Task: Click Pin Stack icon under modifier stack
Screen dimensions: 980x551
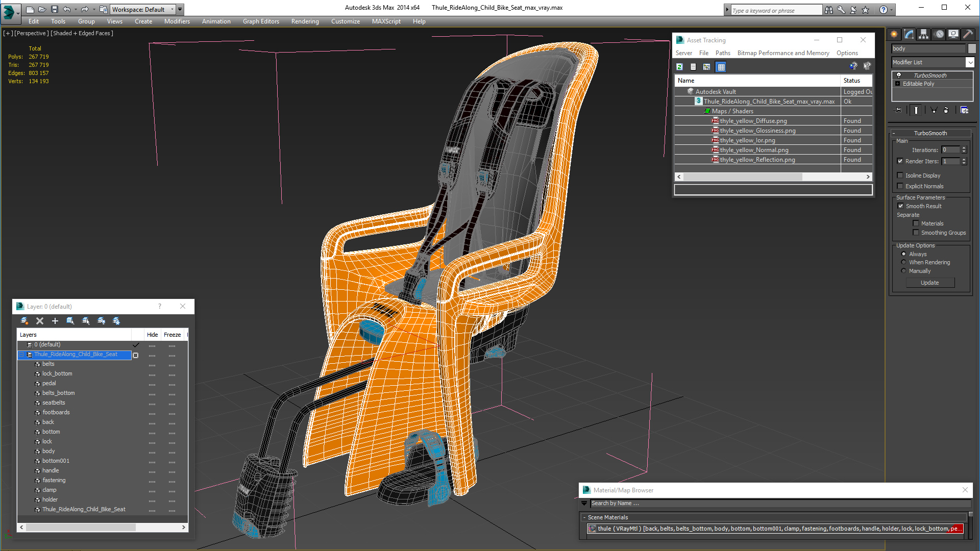Action: coord(898,110)
